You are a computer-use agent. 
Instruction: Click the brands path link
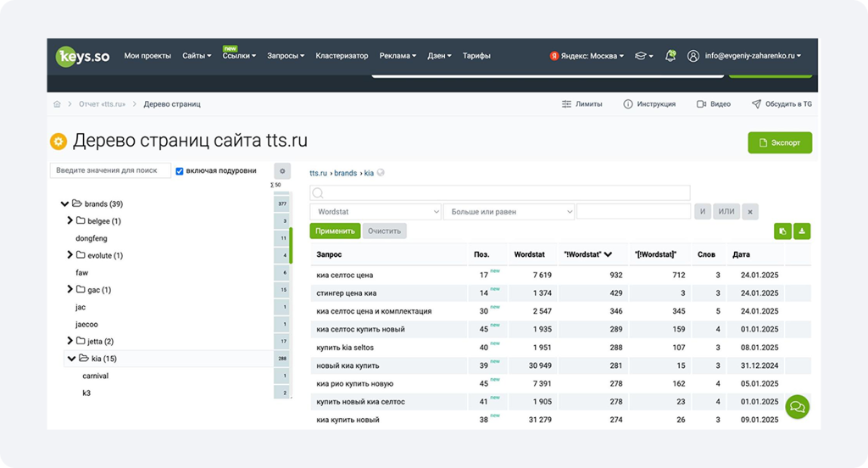pos(346,173)
